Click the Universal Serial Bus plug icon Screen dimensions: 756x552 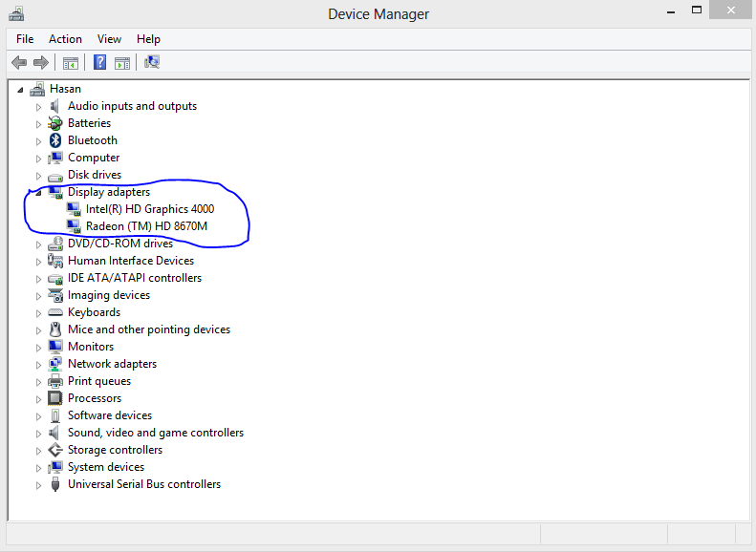(x=55, y=484)
